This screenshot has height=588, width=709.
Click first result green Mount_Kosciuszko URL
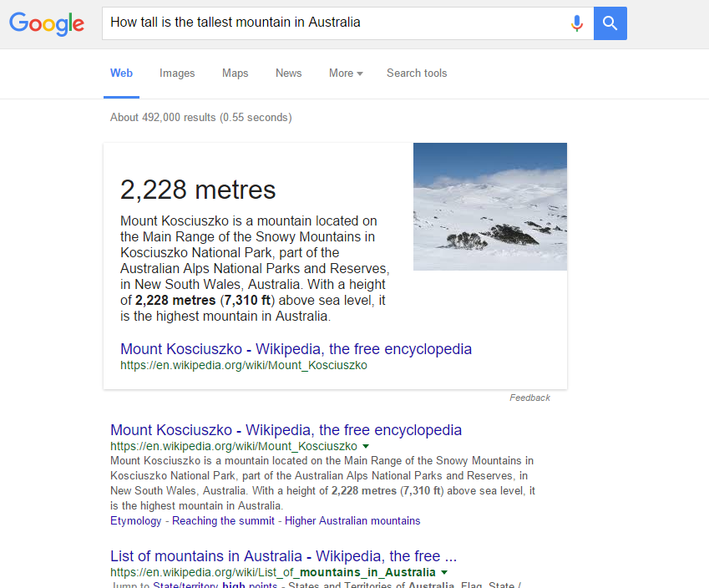(x=234, y=446)
